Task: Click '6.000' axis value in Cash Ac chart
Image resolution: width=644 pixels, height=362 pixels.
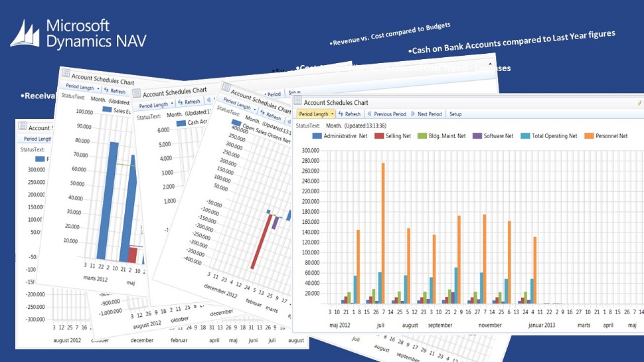Action: coord(163,130)
